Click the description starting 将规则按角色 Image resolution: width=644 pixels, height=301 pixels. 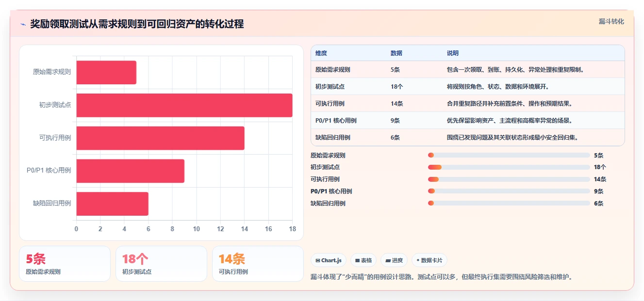click(498, 87)
